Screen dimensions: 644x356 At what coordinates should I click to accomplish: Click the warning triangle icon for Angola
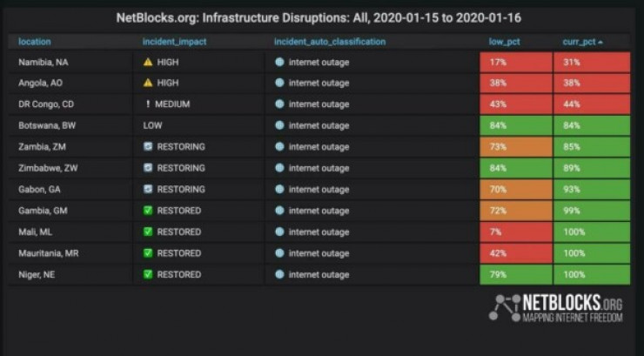[x=148, y=83]
